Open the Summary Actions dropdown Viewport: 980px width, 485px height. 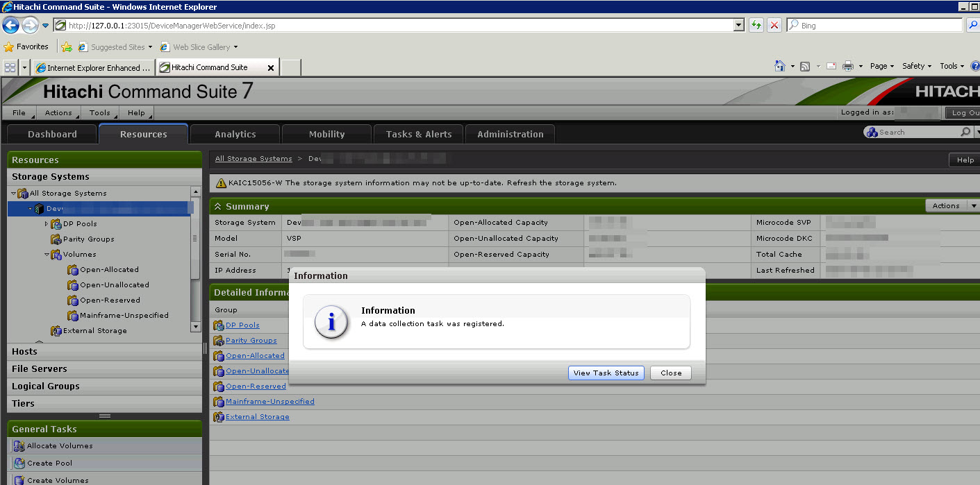coord(952,206)
